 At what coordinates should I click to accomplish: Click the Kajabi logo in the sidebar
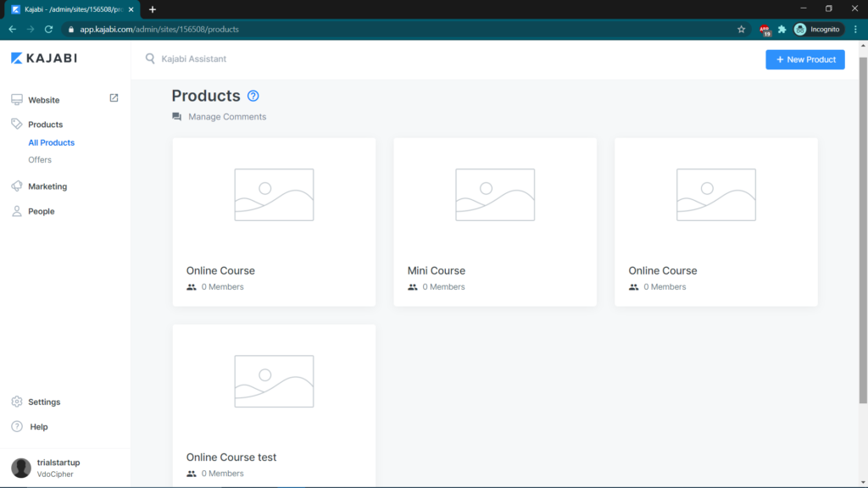(44, 58)
